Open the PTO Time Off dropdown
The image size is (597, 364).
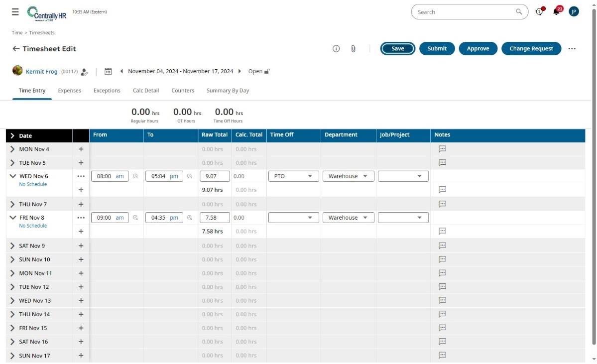[294, 176]
